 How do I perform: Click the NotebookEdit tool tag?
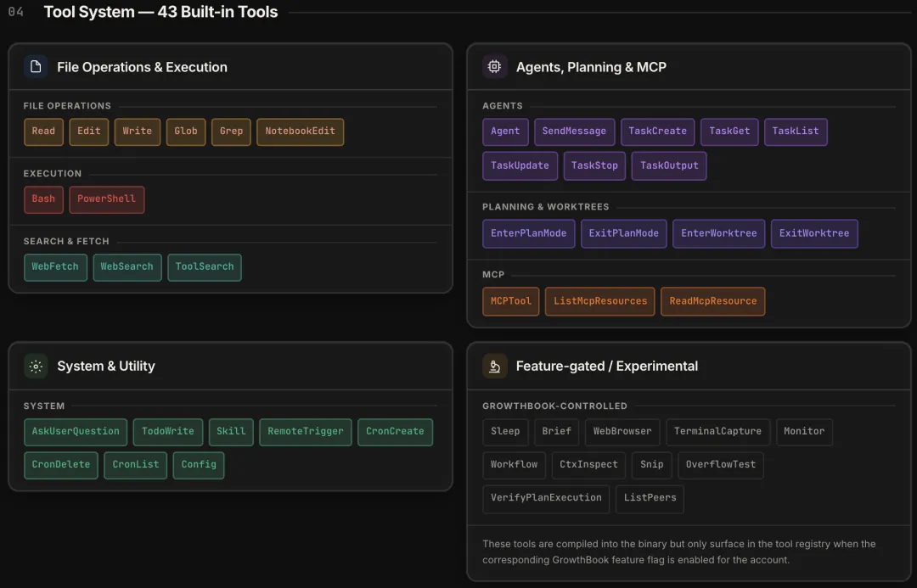[x=300, y=132]
